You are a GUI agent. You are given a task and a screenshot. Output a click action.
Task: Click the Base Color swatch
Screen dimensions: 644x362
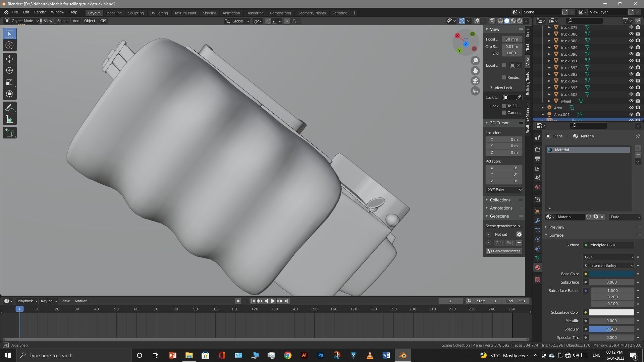pos(611,274)
